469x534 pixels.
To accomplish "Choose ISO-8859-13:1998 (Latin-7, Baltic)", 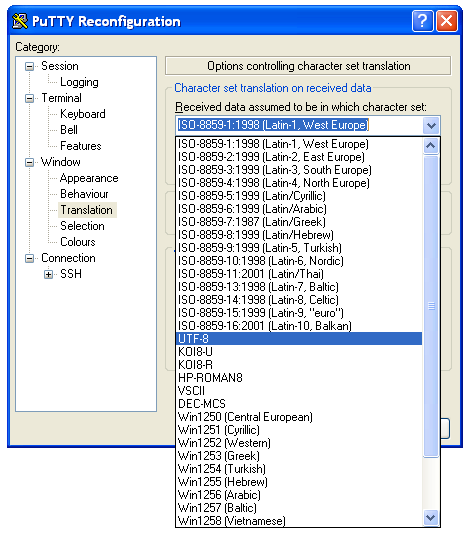I will coord(299,287).
